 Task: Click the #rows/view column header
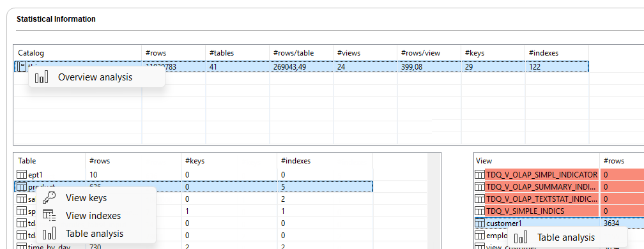click(429, 53)
